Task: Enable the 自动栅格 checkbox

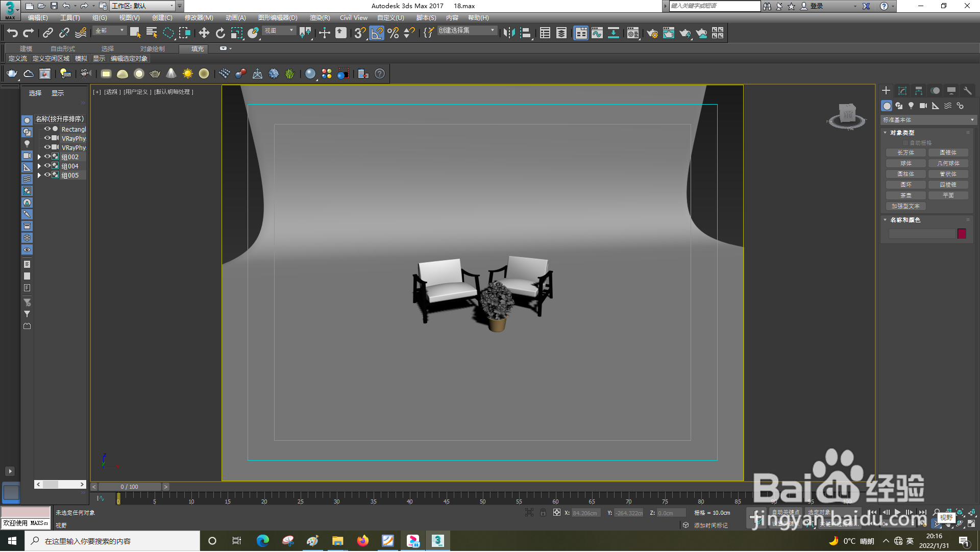Action: [905, 143]
